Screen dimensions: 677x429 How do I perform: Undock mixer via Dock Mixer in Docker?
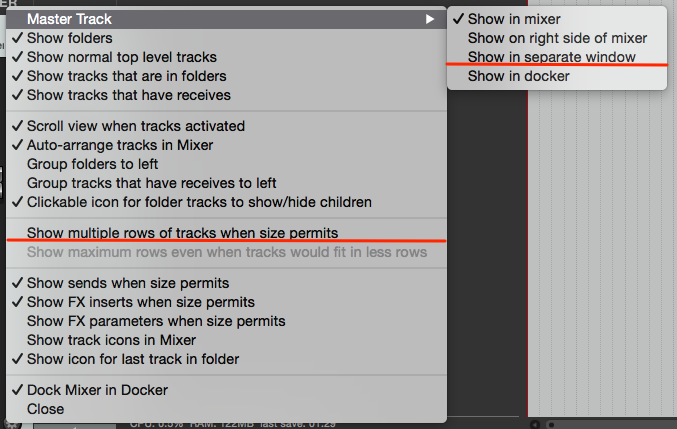point(97,390)
